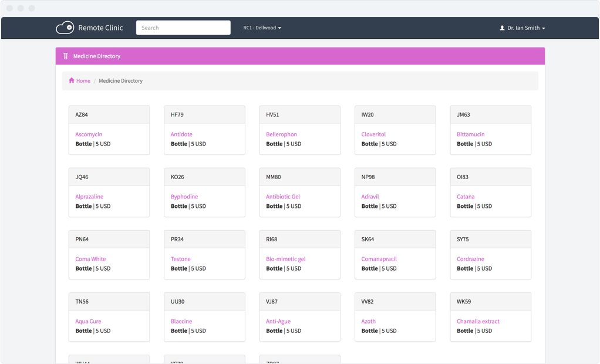Expand the Dr. Ian Smith user menu

click(x=525, y=28)
